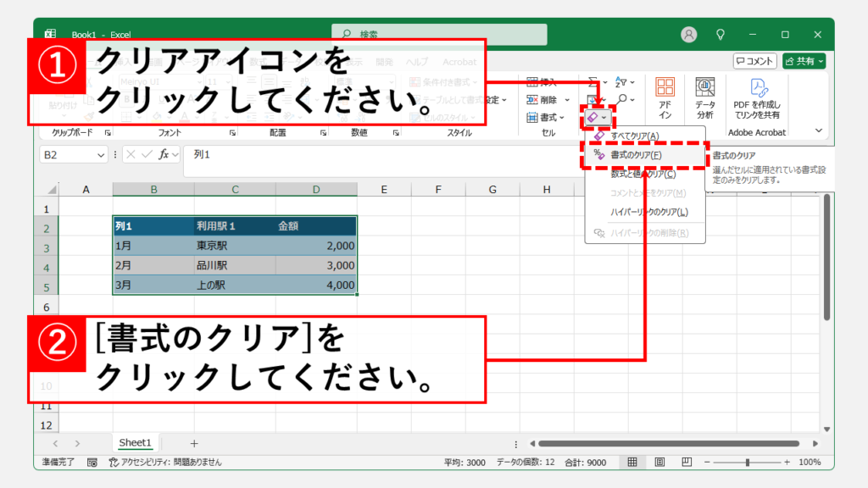Screen dimensions: 868x488
Task: Switch to Normal view icon
Action: 632,462
